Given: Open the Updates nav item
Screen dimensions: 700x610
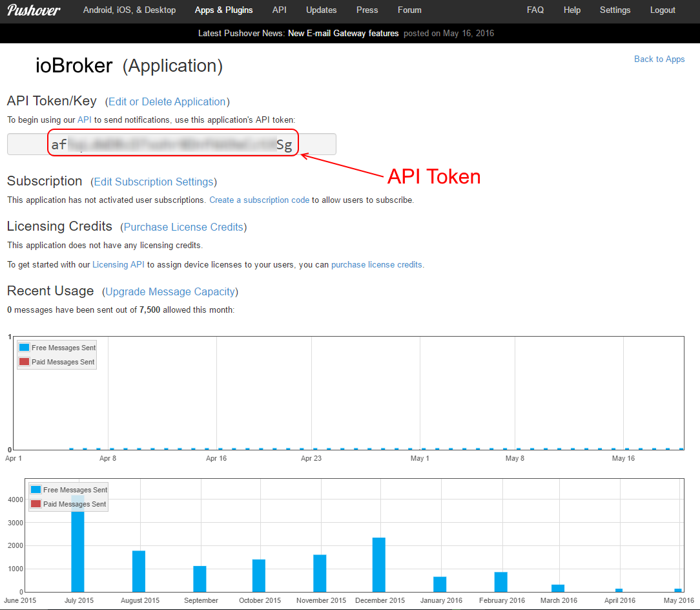Looking at the screenshot, I should (x=322, y=10).
